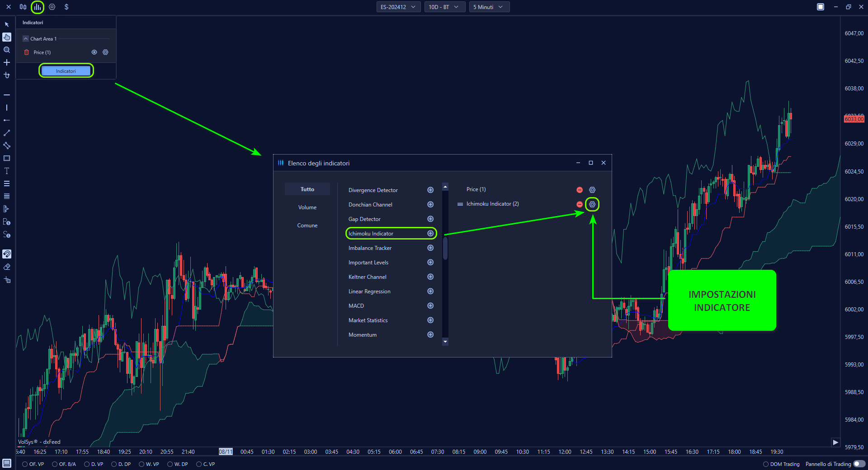Click the blue Indicatori button
This screenshot has width=868, height=470.
(x=66, y=71)
